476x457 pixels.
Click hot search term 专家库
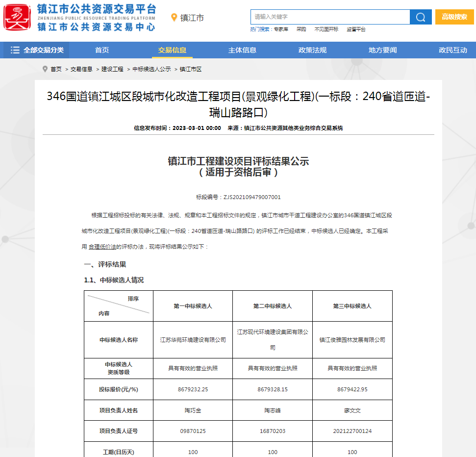(281, 29)
